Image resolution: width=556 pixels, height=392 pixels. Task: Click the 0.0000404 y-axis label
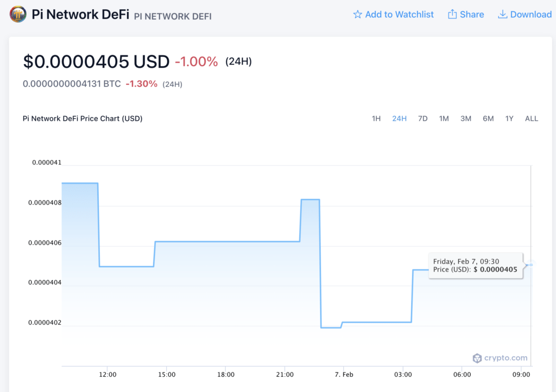[x=45, y=282]
